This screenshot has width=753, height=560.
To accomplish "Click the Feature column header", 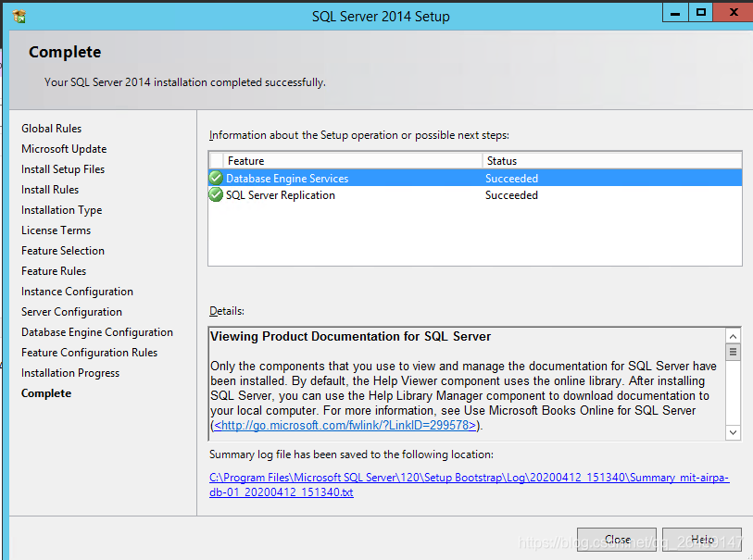I will [x=353, y=161].
